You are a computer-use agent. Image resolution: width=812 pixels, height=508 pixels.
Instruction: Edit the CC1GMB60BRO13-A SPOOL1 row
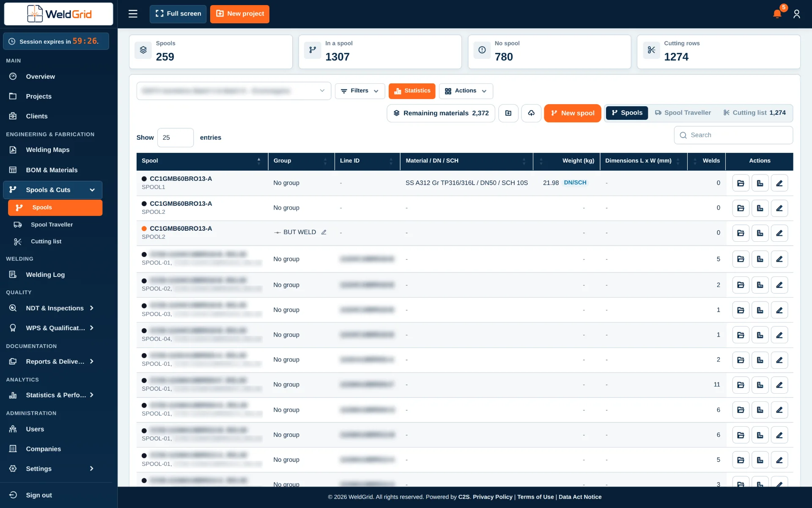click(x=779, y=183)
